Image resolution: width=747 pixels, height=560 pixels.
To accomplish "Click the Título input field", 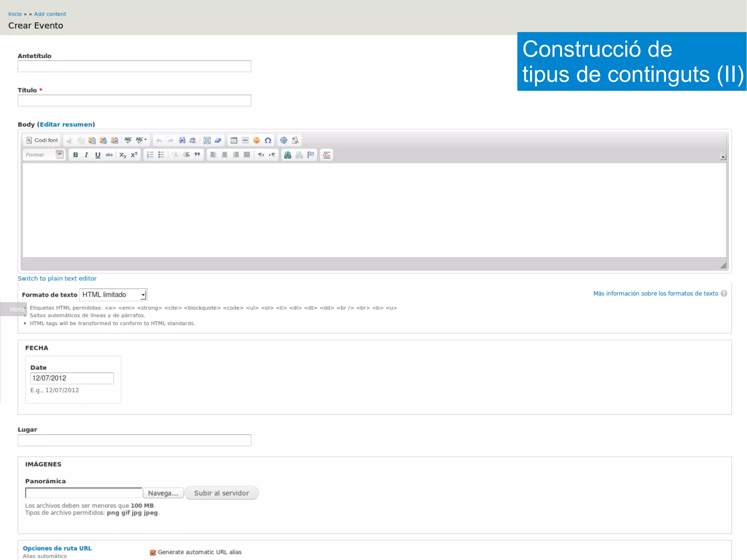I will click(x=134, y=100).
